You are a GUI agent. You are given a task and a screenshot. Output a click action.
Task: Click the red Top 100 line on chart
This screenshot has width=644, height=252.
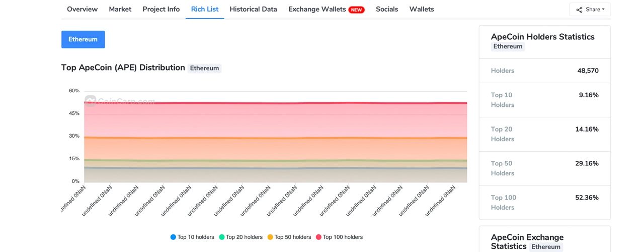(x=276, y=103)
